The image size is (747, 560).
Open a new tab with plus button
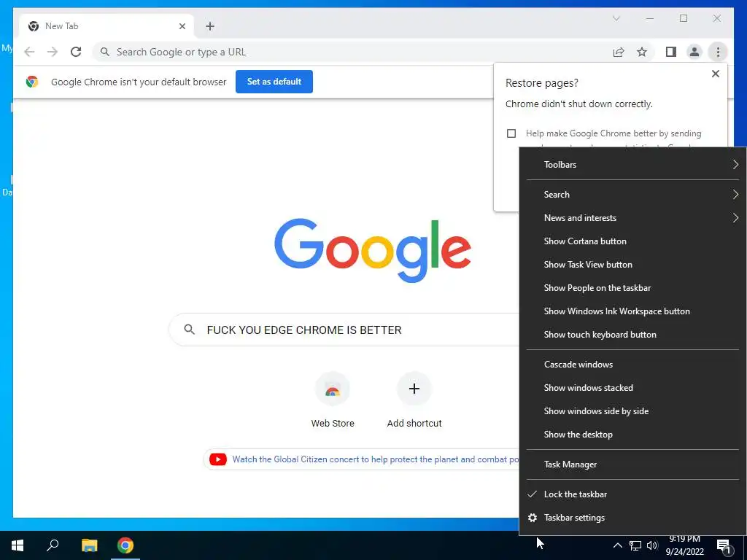click(210, 26)
